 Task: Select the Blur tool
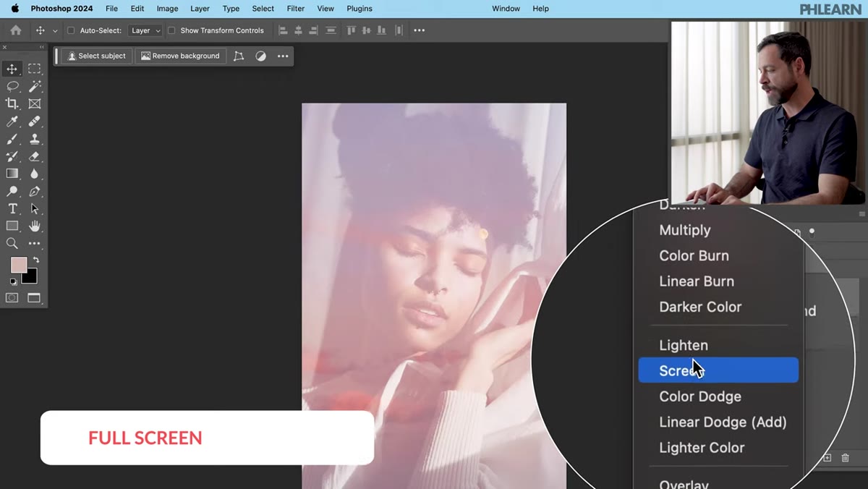(34, 174)
